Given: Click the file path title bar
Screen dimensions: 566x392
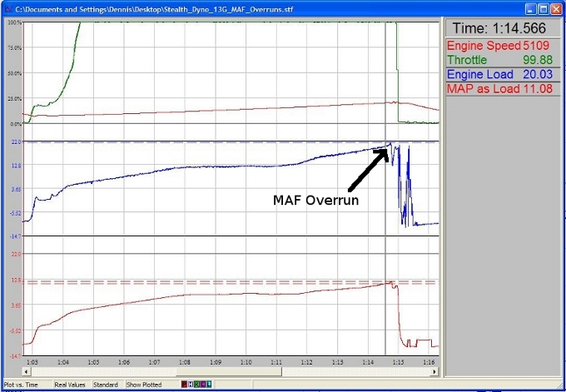Looking at the screenshot, I should click(x=154, y=9).
